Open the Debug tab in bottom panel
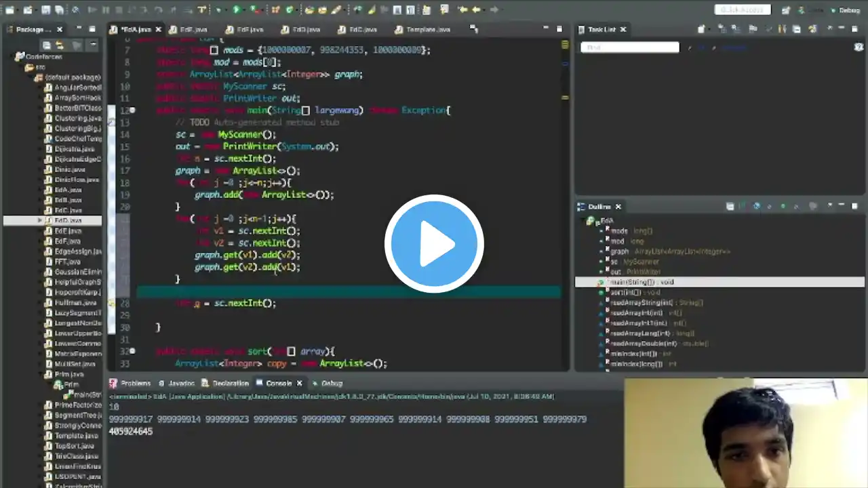Screen dimensions: 868x488 326,383
